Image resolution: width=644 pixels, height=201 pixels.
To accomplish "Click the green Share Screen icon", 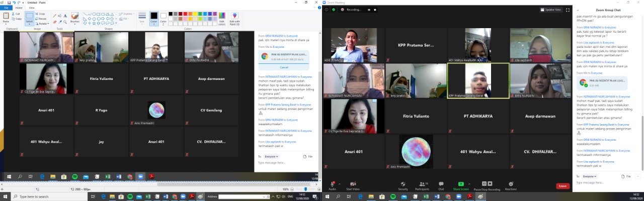I will (460, 184).
